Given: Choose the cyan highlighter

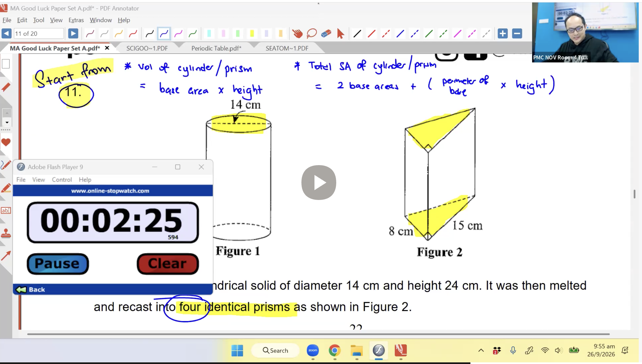Looking at the screenshot, I should (209, 33).
